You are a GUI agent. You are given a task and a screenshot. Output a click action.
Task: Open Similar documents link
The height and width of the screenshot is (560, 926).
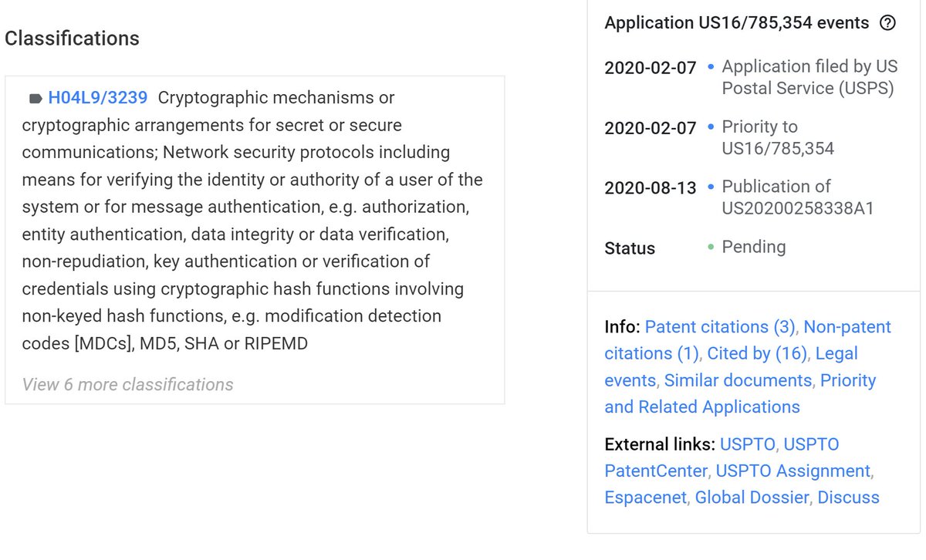[x=738, y=380]
